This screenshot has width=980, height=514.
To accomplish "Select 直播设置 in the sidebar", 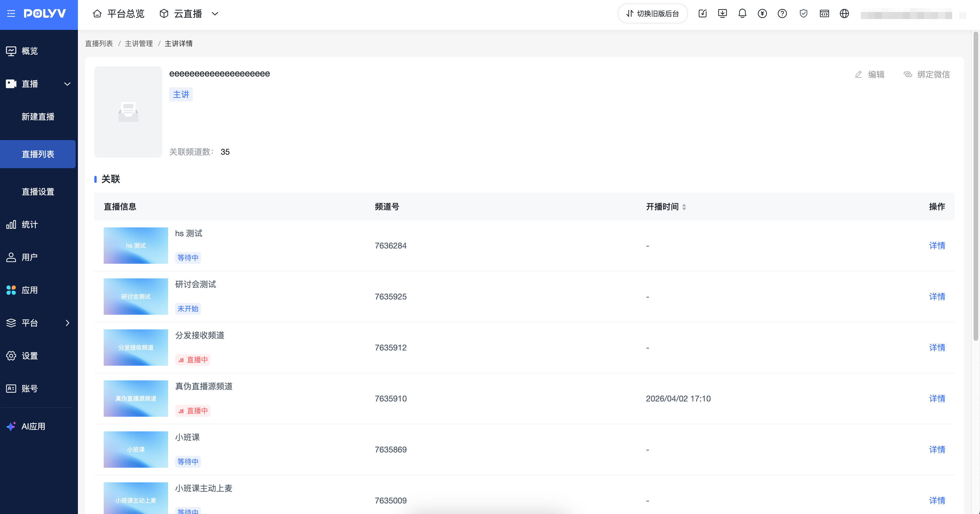I will pos(38,192).
